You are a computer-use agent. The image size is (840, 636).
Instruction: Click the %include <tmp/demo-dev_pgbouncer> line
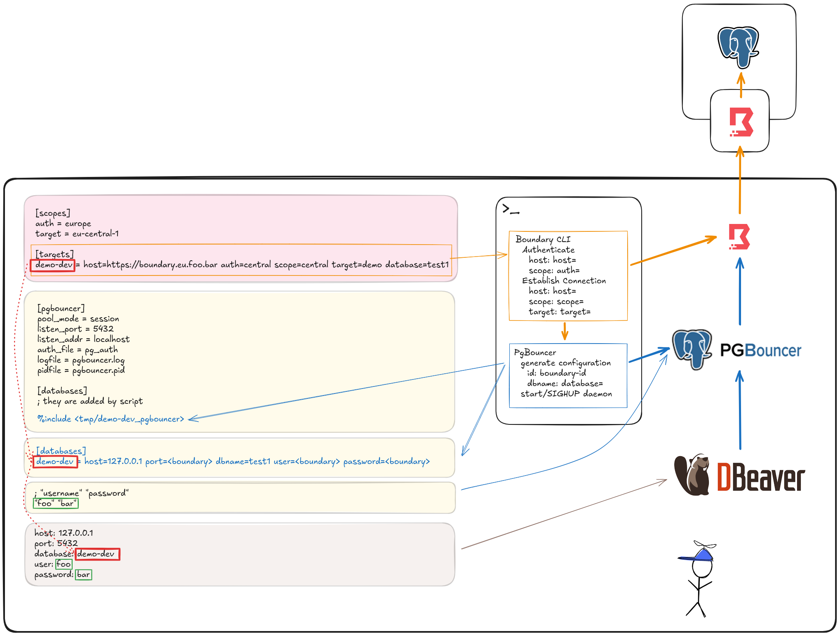pyautogui.click(x=111, y=419)
